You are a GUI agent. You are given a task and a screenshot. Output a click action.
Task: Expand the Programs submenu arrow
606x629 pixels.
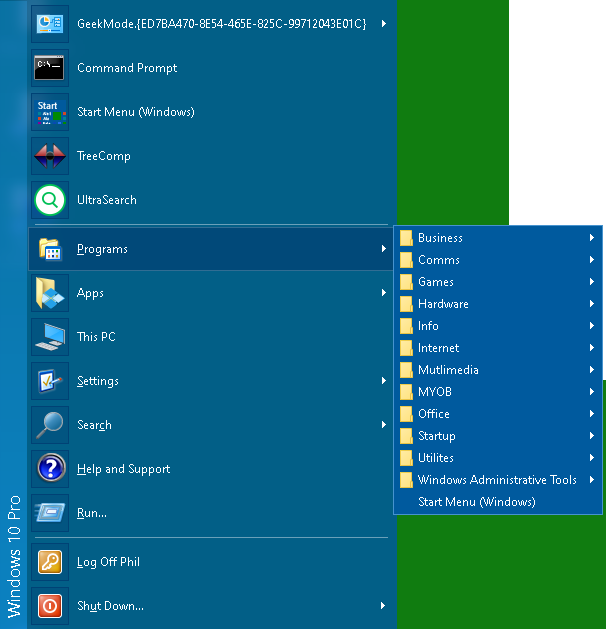(384, 249)
